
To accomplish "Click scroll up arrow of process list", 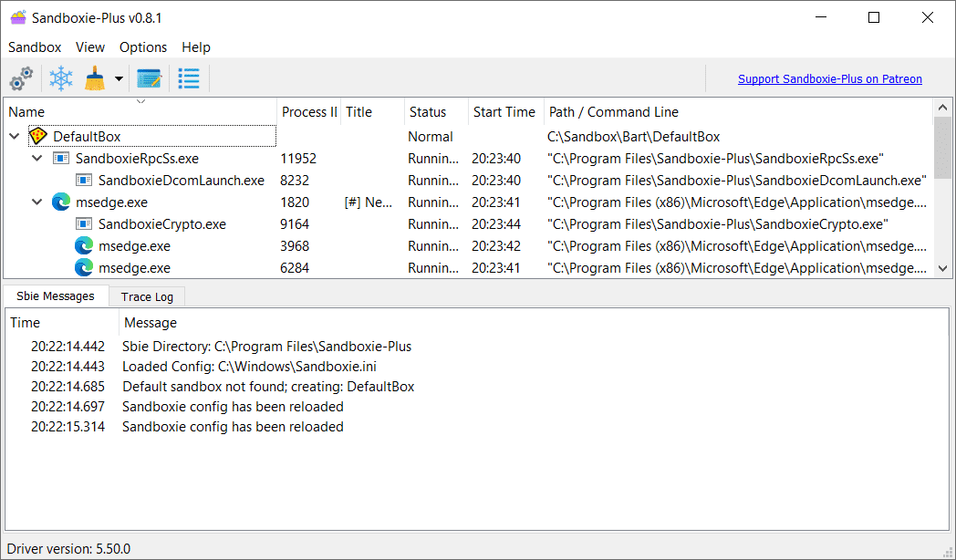I will tap(942, 108).
